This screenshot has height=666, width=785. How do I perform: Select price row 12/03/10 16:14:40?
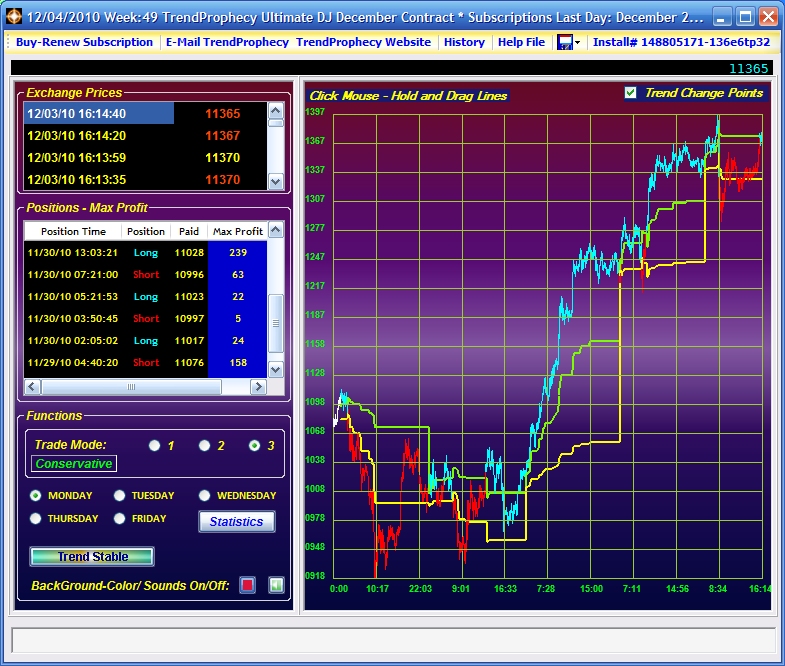pos(145,113)
